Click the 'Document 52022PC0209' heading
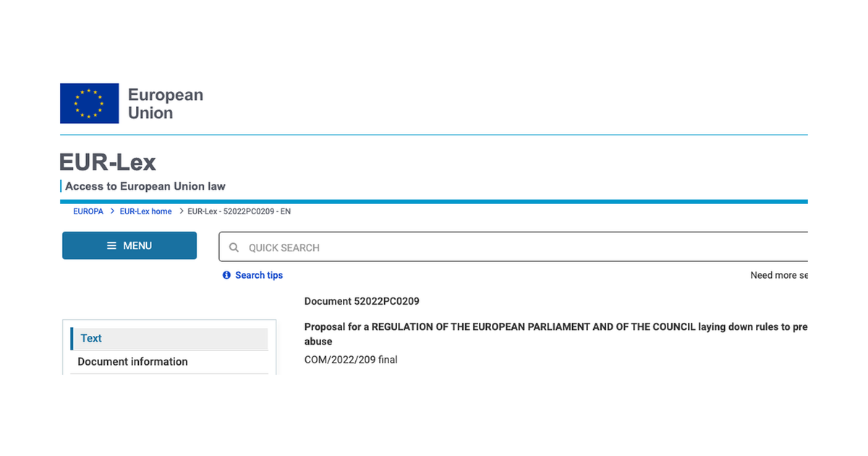868x456 pixels. pos(362,301)
